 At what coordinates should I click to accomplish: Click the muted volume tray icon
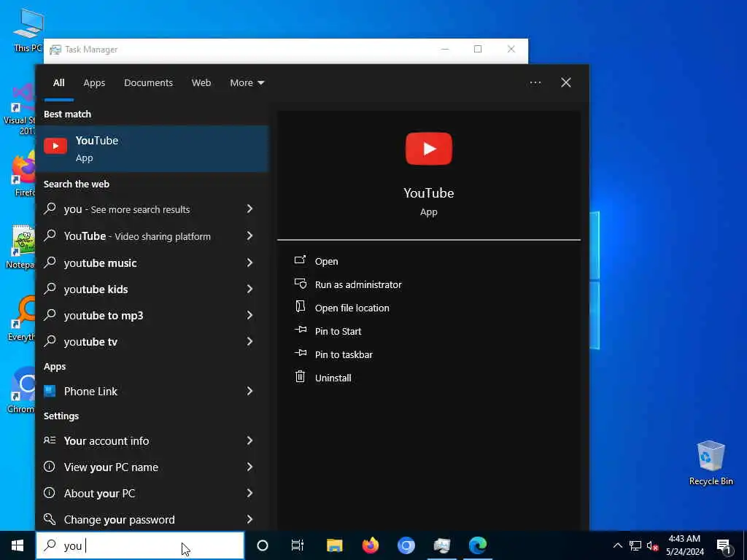pos(652,545)
